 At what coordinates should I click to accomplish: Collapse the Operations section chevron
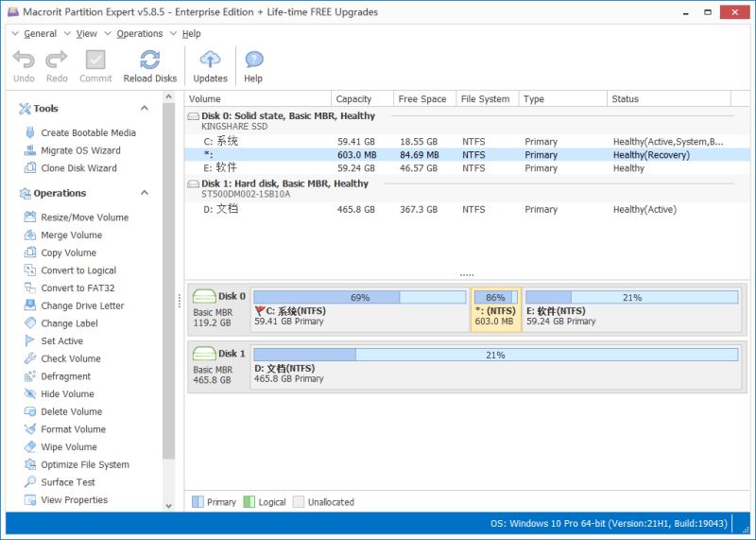145,193
